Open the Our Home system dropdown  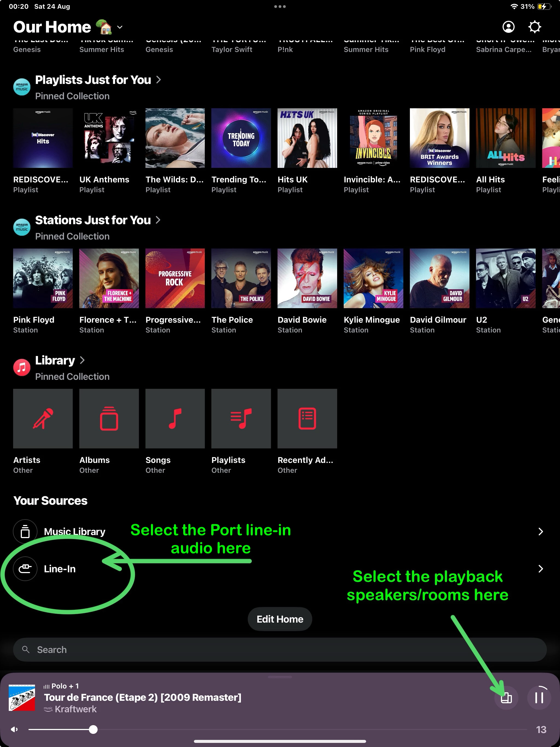coord(119,27)
